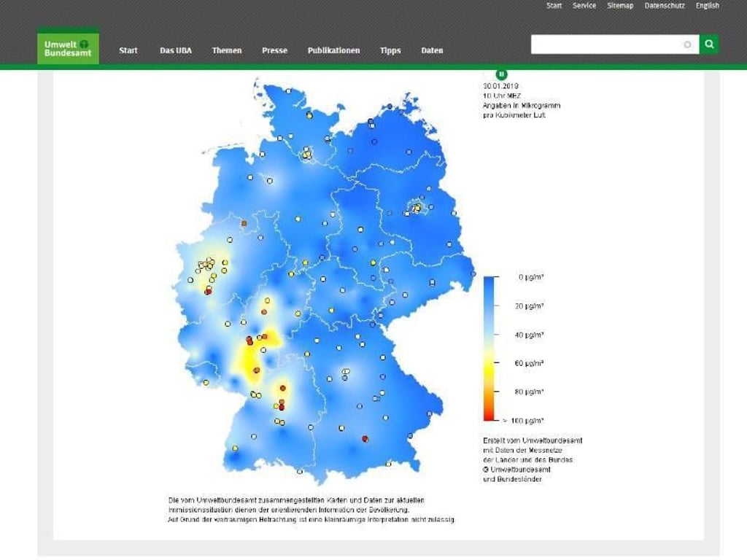The width and height of the screenshot is (747, 560).
Task: Open the Publikationen menu
Action: click(333, 50)
